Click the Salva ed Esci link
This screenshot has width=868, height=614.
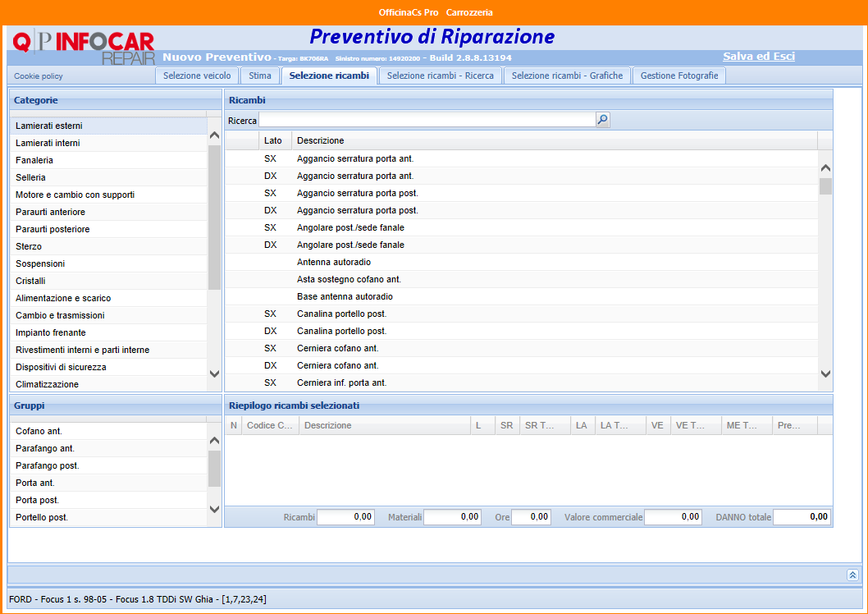759,57
